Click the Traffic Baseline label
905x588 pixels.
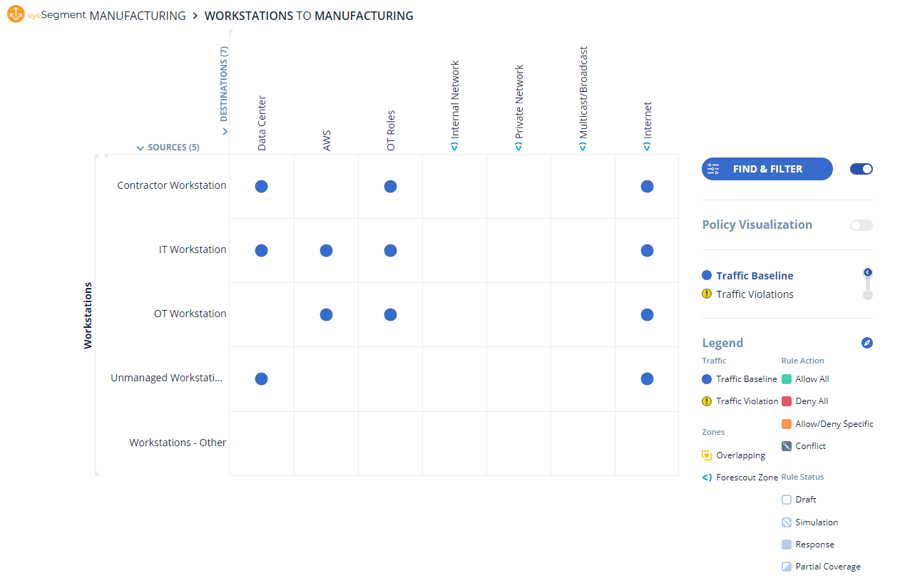(x=755, y=276)
